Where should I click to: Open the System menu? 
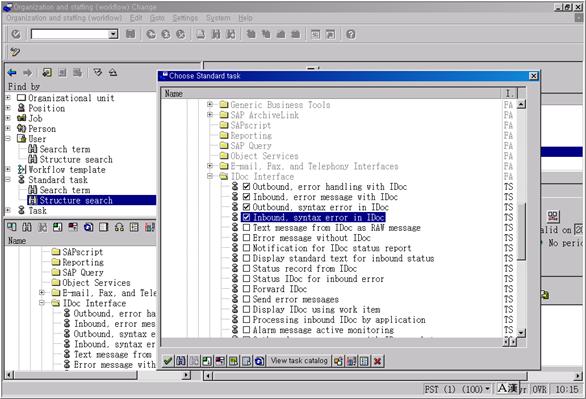point(218,18)
